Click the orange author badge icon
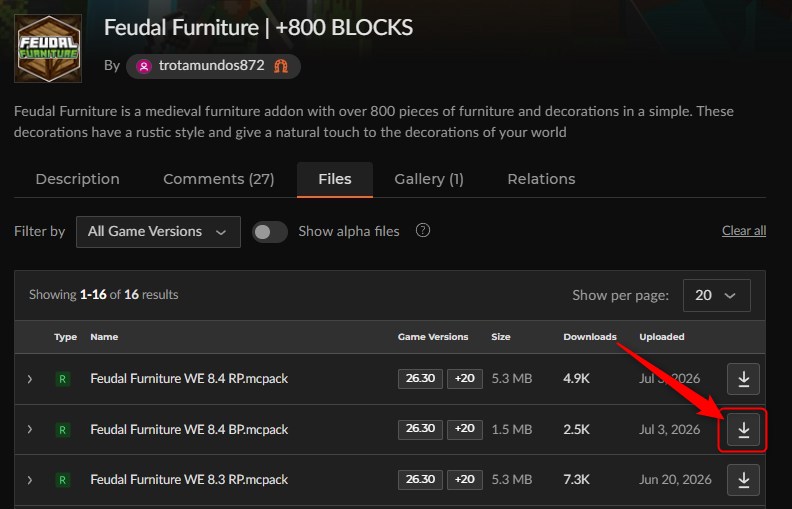Screen dimensions: 792x509 [281, 66]
